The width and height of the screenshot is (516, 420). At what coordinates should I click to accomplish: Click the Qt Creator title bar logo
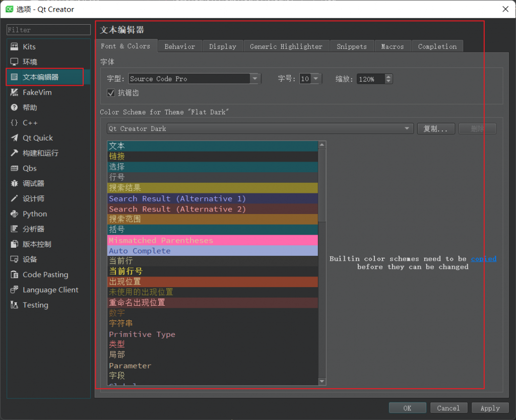pyautogui.click(x=10, y=9)
